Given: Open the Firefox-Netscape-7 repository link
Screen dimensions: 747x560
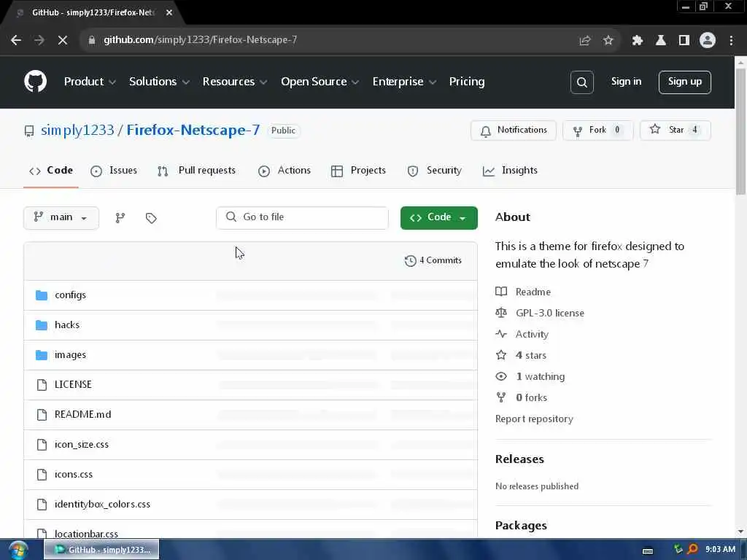Looking at the screenshot, I should pyautogui.click(x=193, y=131).
